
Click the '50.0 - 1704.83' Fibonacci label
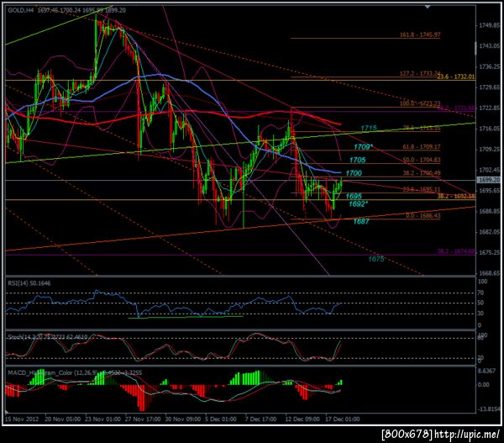[422, 160]
